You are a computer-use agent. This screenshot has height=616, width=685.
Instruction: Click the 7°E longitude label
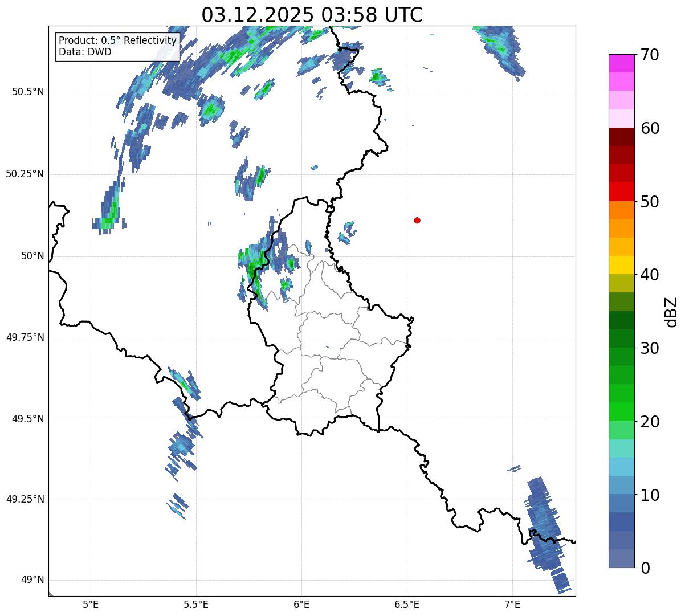(x=512, y=604)
